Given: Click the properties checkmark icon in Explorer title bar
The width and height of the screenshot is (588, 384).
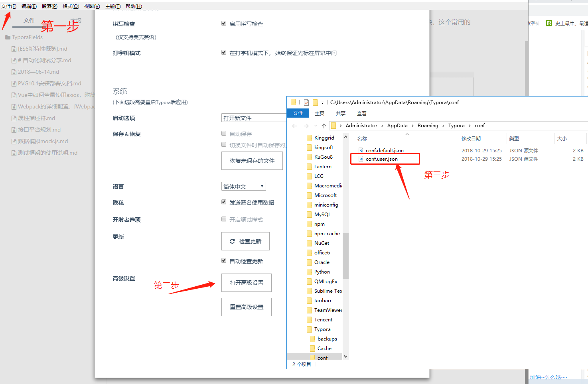Looking at the screenshot, I should [x=306, y=102].
